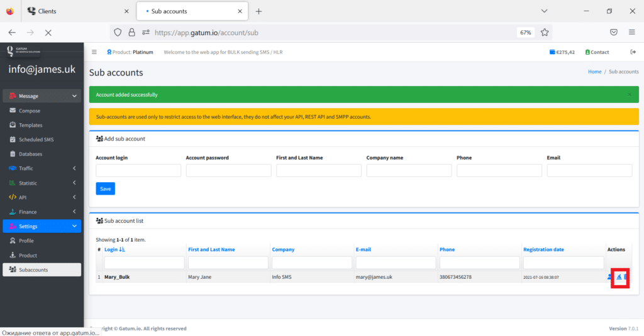
Task: Click the Statistic chart icon
Action: [x=13, y=183]
